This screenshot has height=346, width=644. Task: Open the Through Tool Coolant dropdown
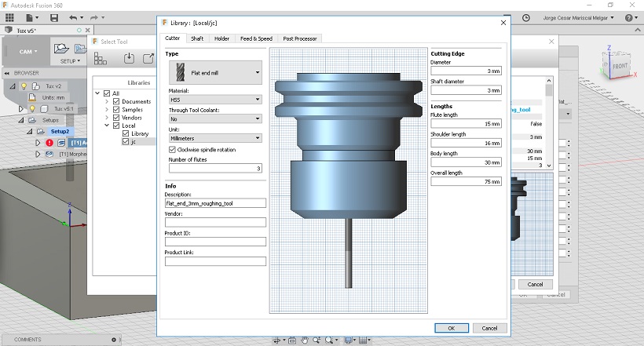coord(216,119)
